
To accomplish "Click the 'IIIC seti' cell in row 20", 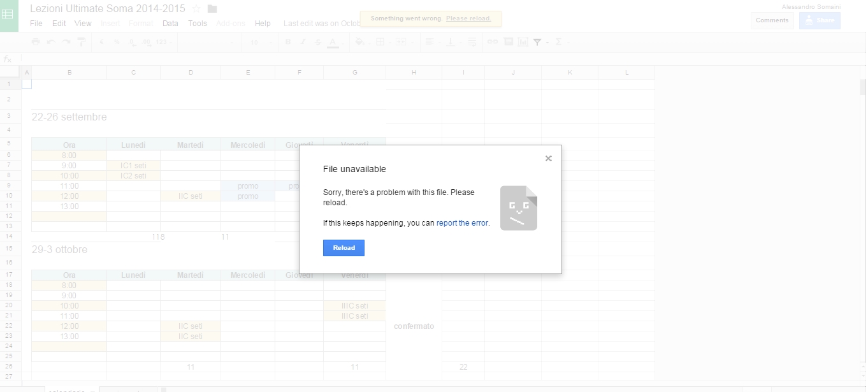I will point(354,306).
